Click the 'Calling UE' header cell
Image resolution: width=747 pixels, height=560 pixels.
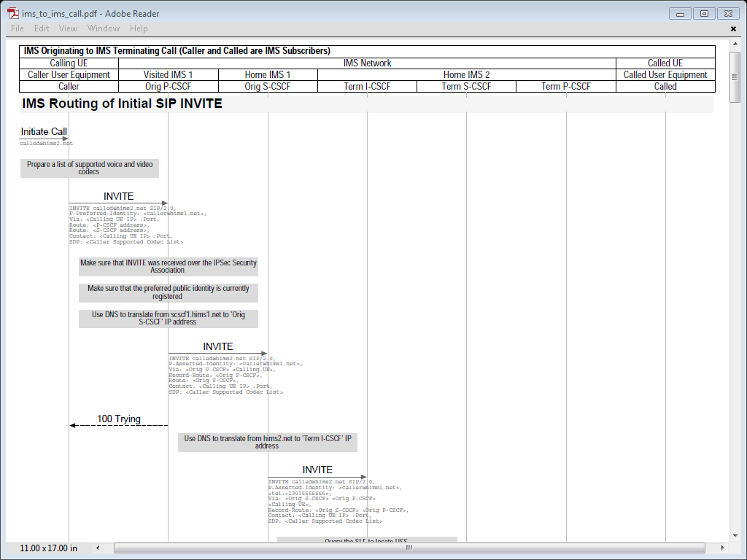(x=69, y=63)
